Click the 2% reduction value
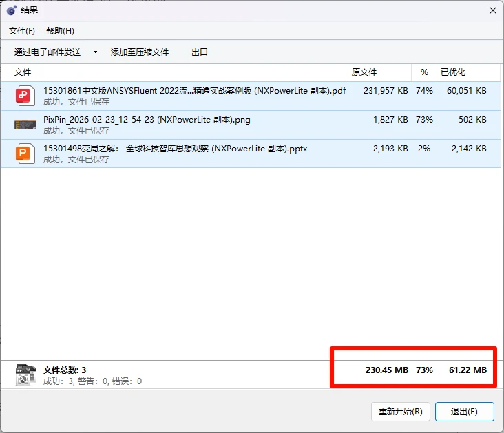The image size is (504, 433). point(424,149)
